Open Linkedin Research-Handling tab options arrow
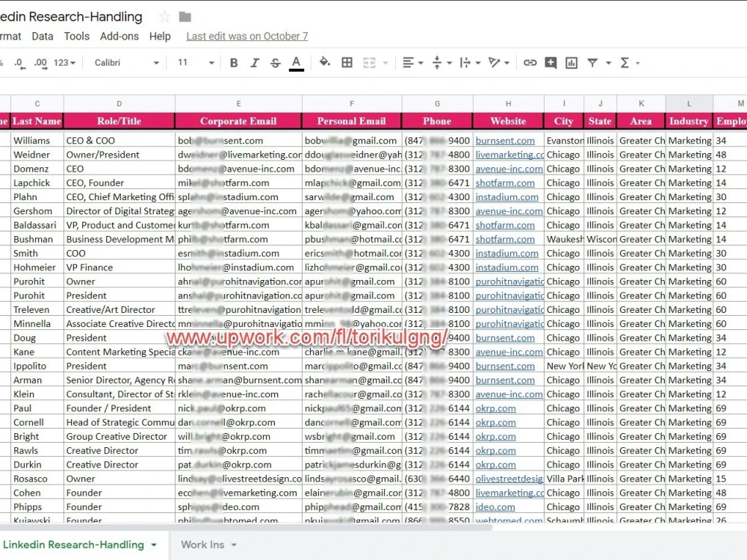The image size is (747, 560). (x=154, y=545)
